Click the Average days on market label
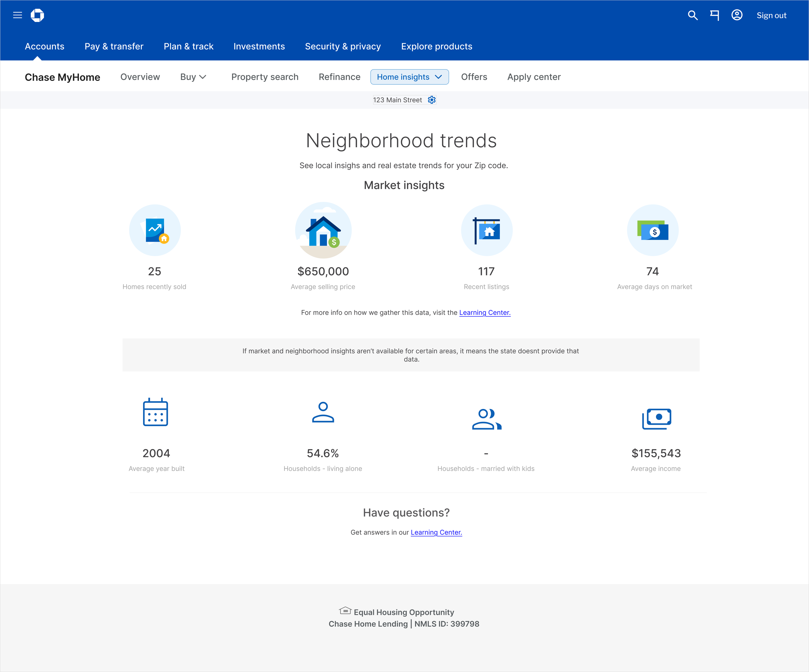Screen dimensions: 809x672 tap(655, 287)
